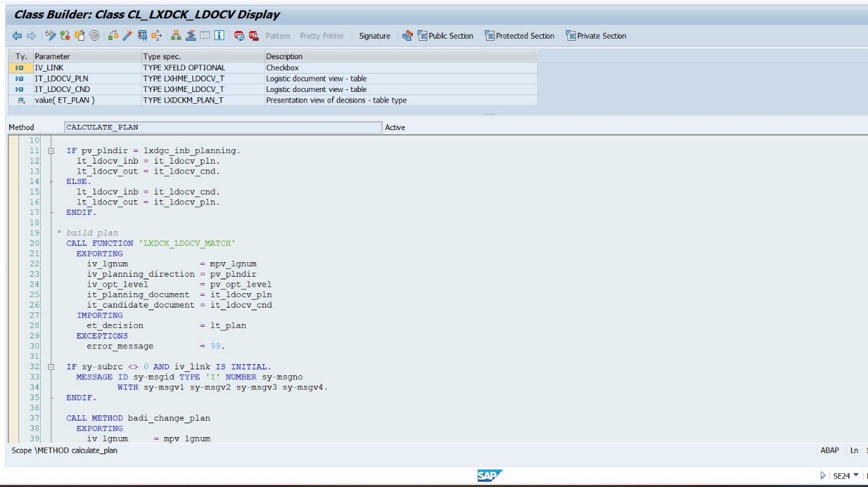This screenshot has height=487, width=868.
Task: Click the '* build plan' comment line
Action: (x=88, y=233)
